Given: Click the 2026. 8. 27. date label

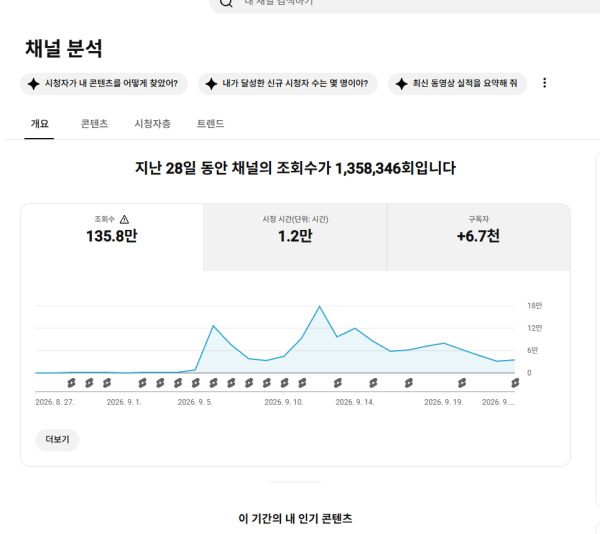Looking at the screenshot, I should click(x=55, y=402).
